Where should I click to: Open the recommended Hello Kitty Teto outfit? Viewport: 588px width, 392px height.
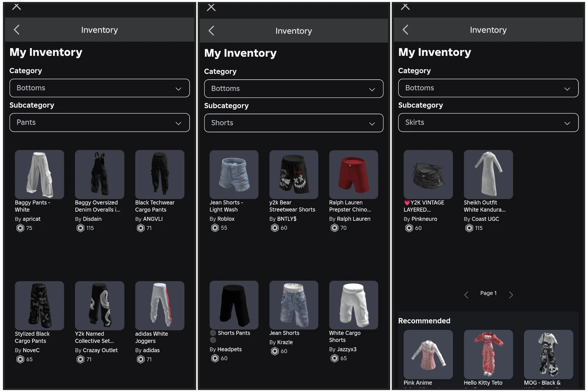click(x=488, y=354)
